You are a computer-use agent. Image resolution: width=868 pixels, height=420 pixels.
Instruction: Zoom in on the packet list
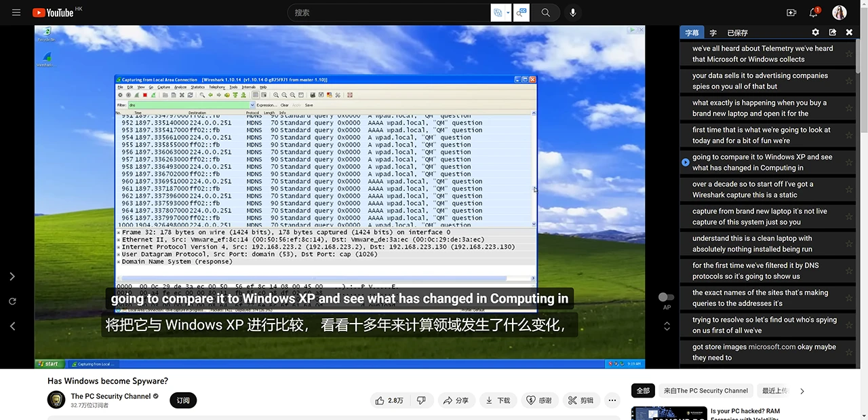tap(275, 95)
